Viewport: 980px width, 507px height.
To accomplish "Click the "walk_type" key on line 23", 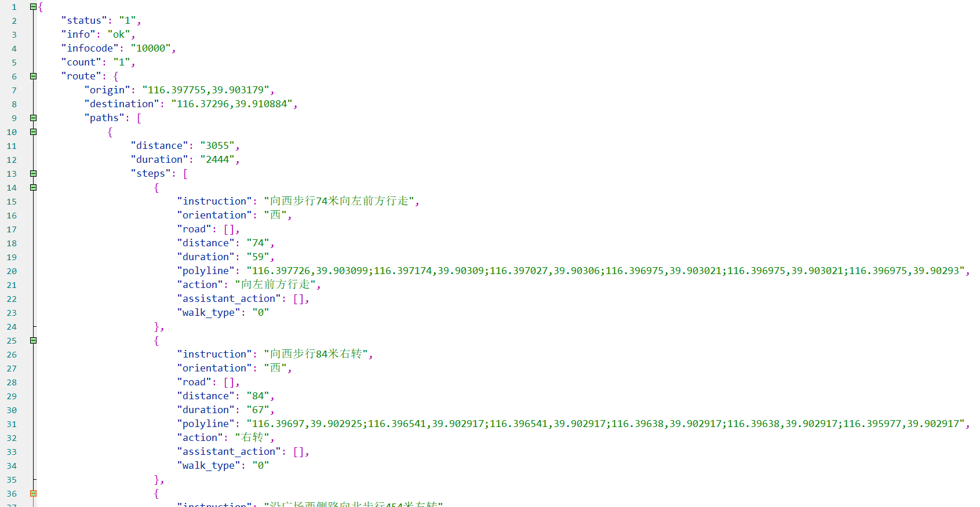I will [208, 312].
